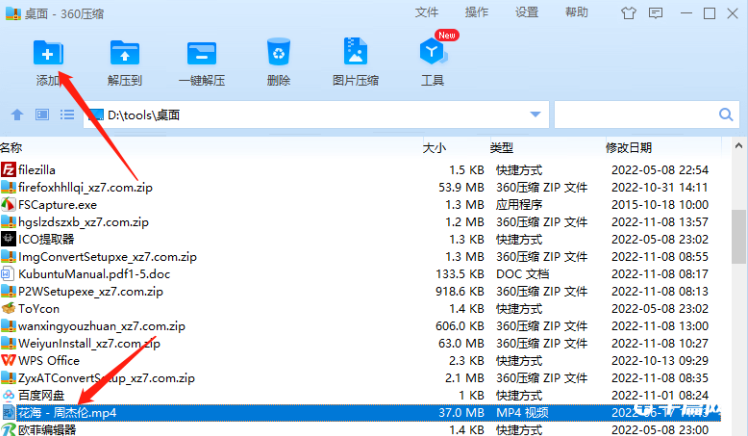Click the 606.0 KB size cell

coord(460,326)
